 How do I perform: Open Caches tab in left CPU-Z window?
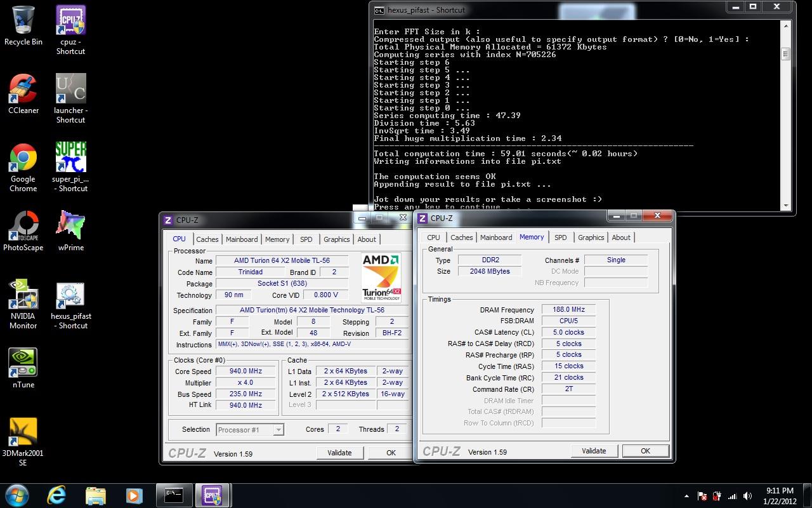[x=207, y=239]
